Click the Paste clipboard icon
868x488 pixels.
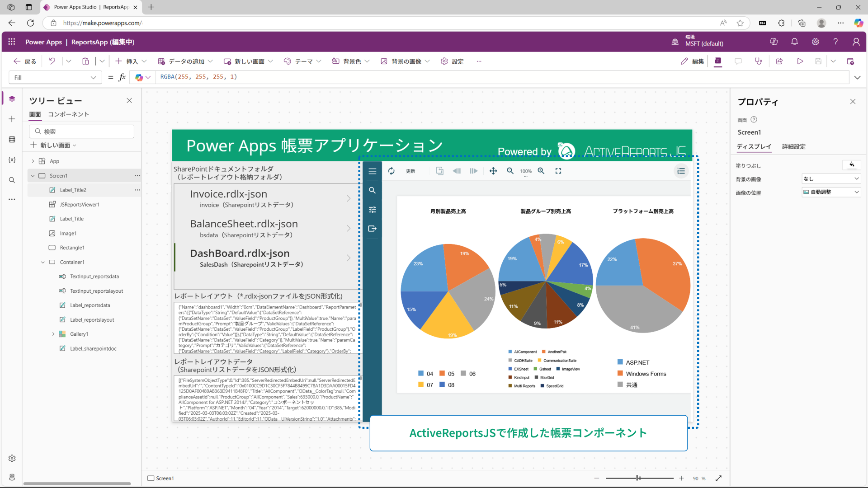tap(85, 61)
